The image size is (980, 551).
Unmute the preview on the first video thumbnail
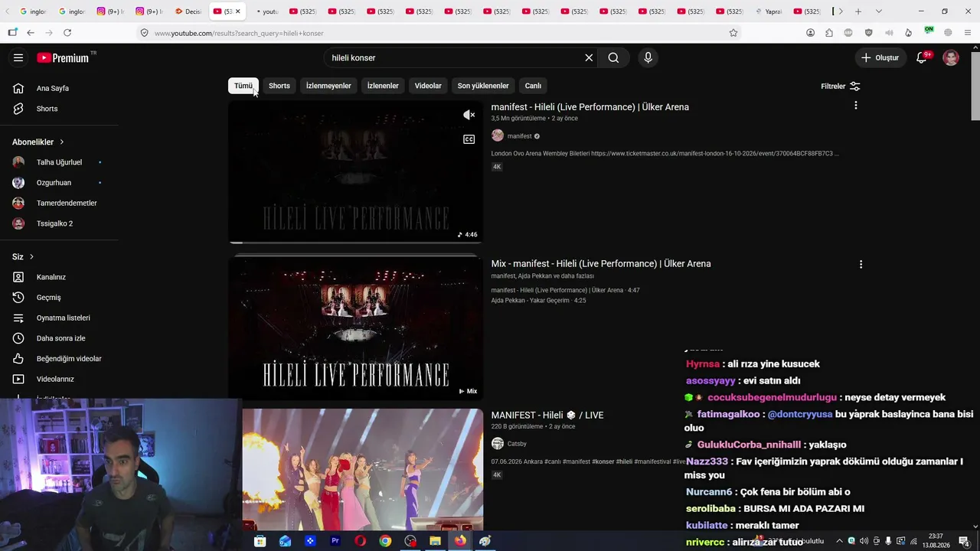point(469,115)
